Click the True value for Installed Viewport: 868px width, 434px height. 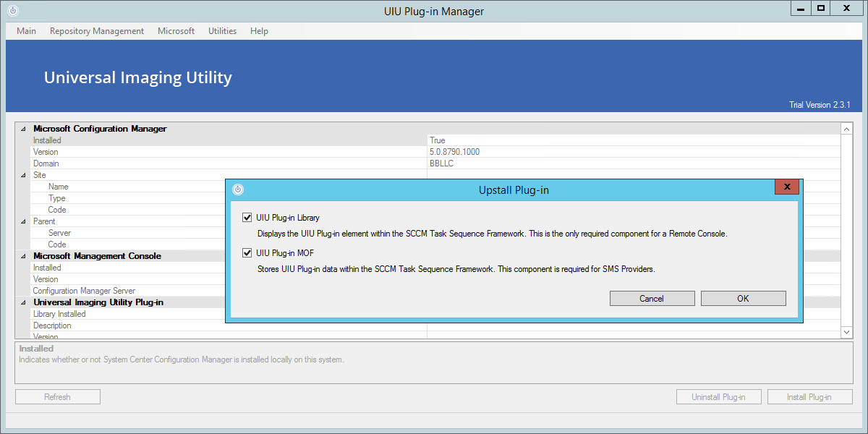pyautogui.click(x=437, y=140)
